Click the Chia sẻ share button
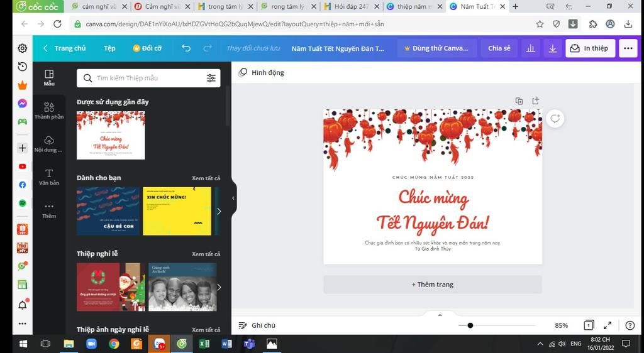 click(x=499, y=48)
